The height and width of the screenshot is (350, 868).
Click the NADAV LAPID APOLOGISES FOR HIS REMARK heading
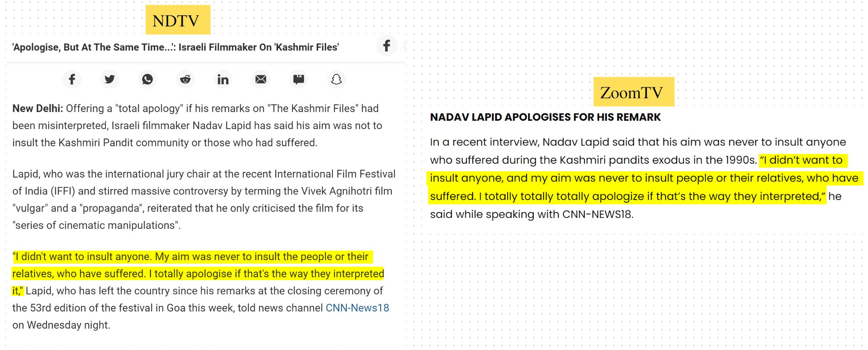click(x=545, y=117)
